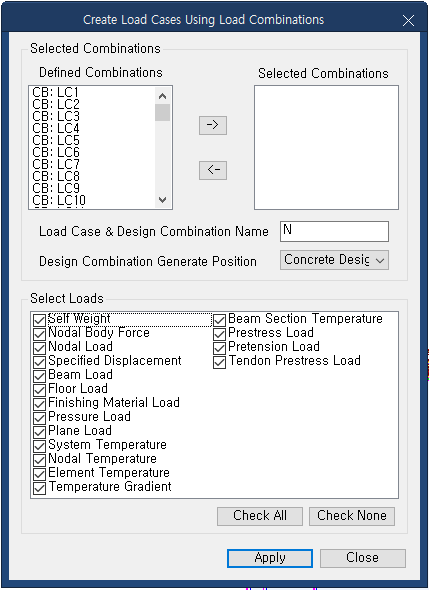Toggle Finishing Material Load checkbox
The height and width of the screenshot is (590, 429).
tap(39, 404)
